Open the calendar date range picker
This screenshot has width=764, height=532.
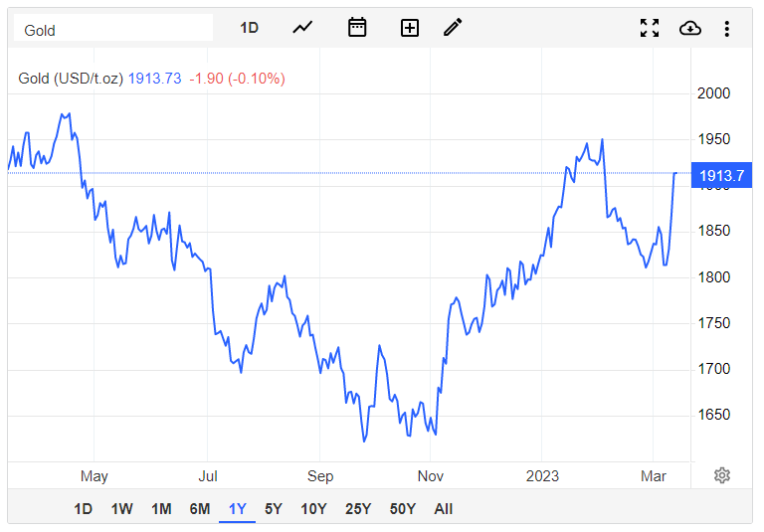(357, 27)
